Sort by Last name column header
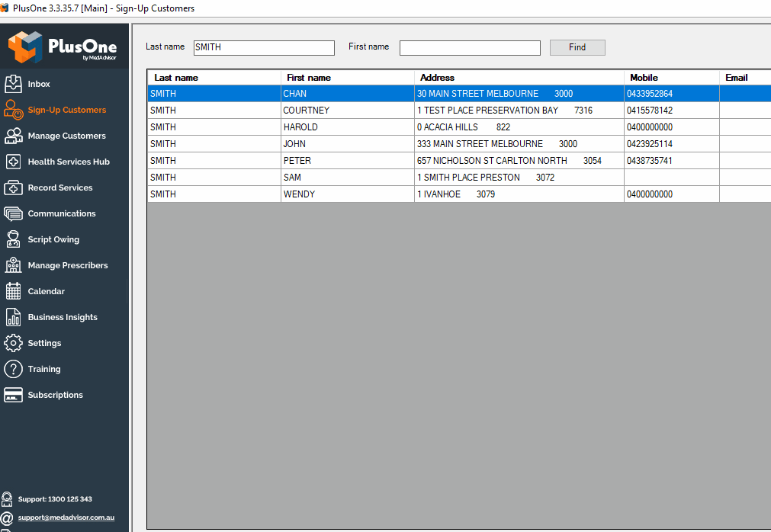 click(x=214, y=78)
